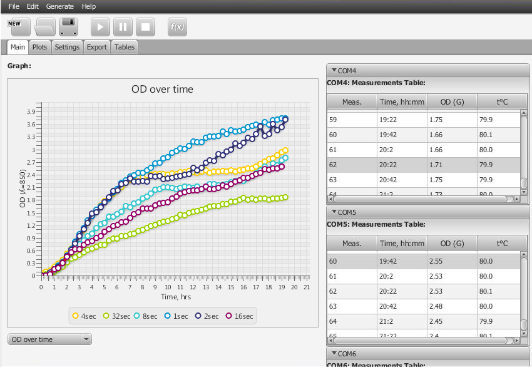532x392 pixels.
Task: Open the 'OD over time' dropdown
Action: pyautogui.click(x=50, y=339)
